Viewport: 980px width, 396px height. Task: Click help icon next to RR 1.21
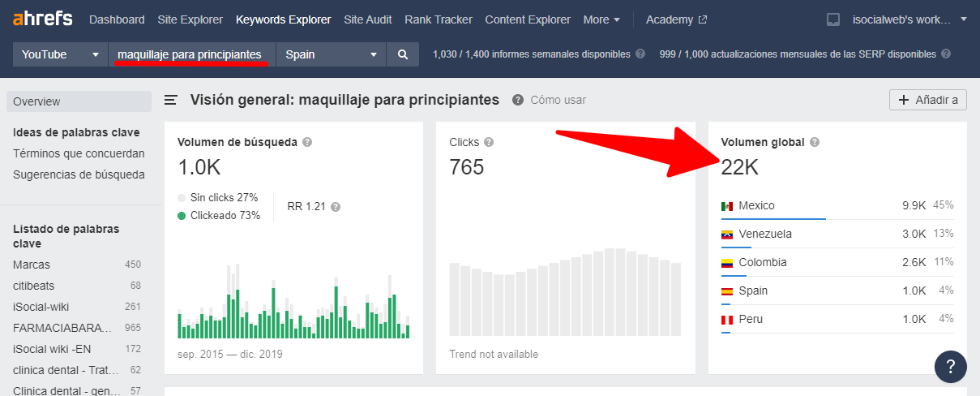[x=336, y=207]
